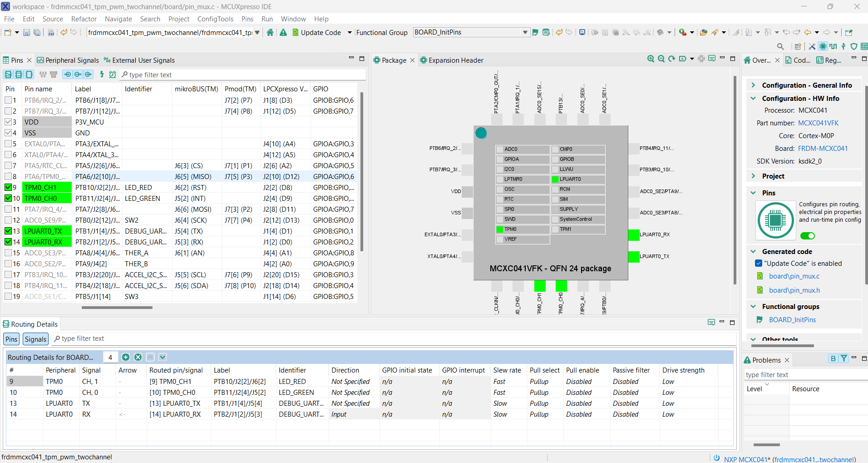
Task: Switch to the Expansion Header tab
Action: (455, 60)
